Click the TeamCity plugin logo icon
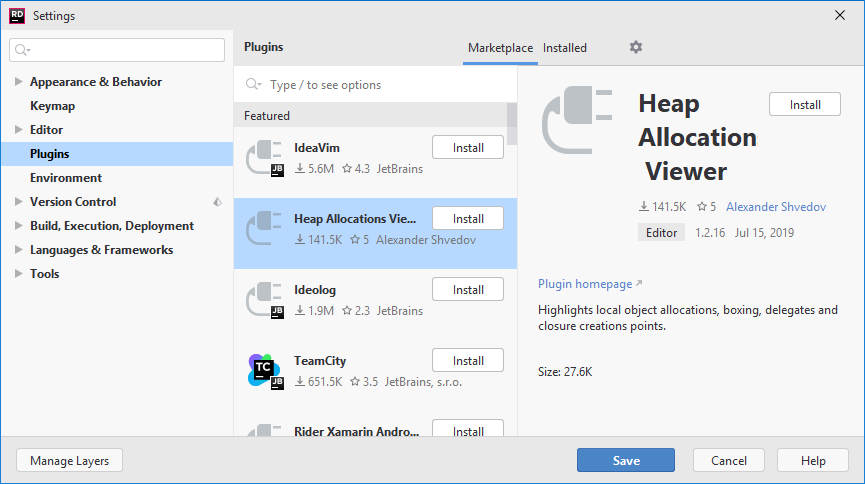Viewport: 865px width, 484px height. tap(265, 371)
